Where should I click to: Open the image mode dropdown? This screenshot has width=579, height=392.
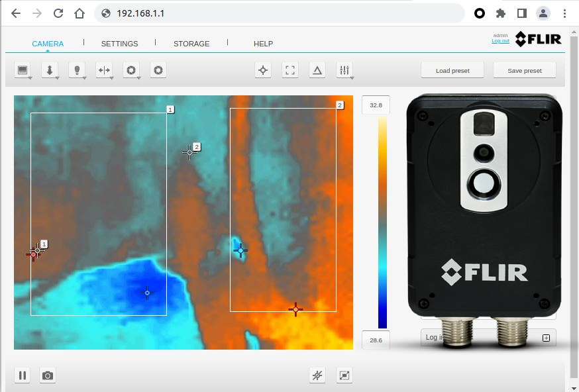tap(23, 70)
